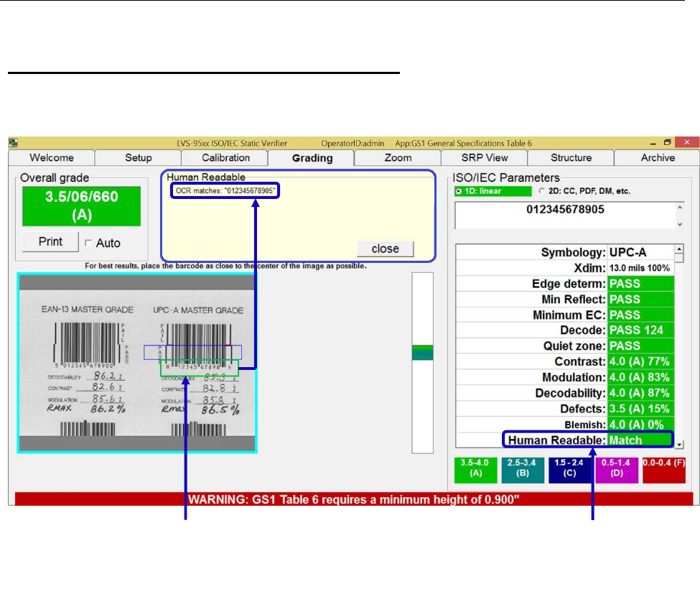Click the Xdim 13.0 mils 100% value

click(x=640, y=268)
